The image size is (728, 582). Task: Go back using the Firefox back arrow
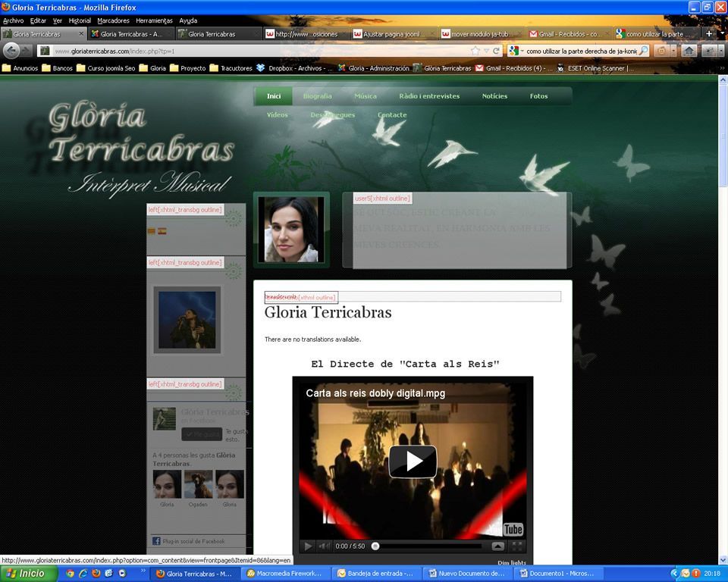11,51
